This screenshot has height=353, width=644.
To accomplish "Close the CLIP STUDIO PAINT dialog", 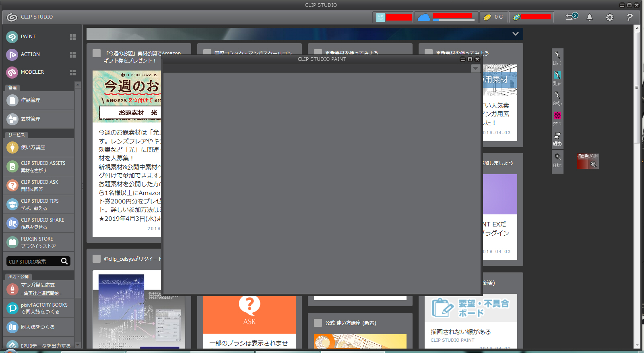I will click(477, 59).
